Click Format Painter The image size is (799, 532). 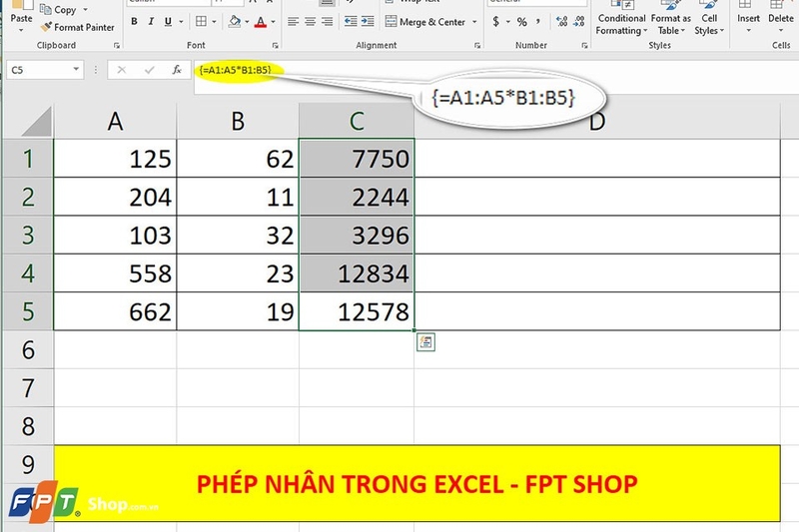click(x=78, y=27)
